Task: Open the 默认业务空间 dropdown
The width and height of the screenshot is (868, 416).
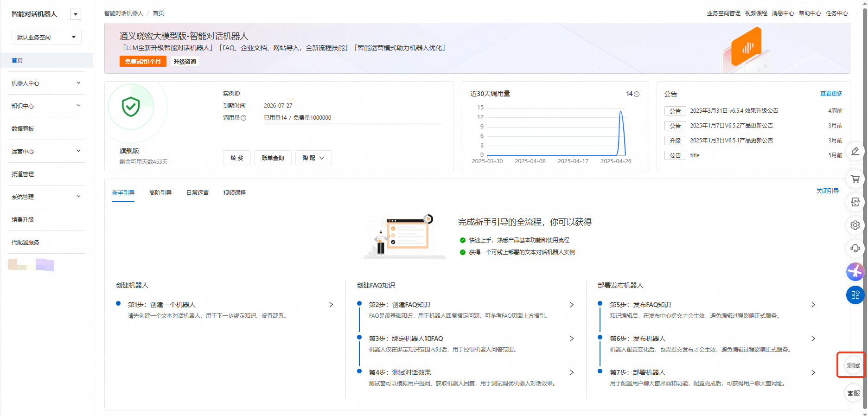Action: (46, 37)
